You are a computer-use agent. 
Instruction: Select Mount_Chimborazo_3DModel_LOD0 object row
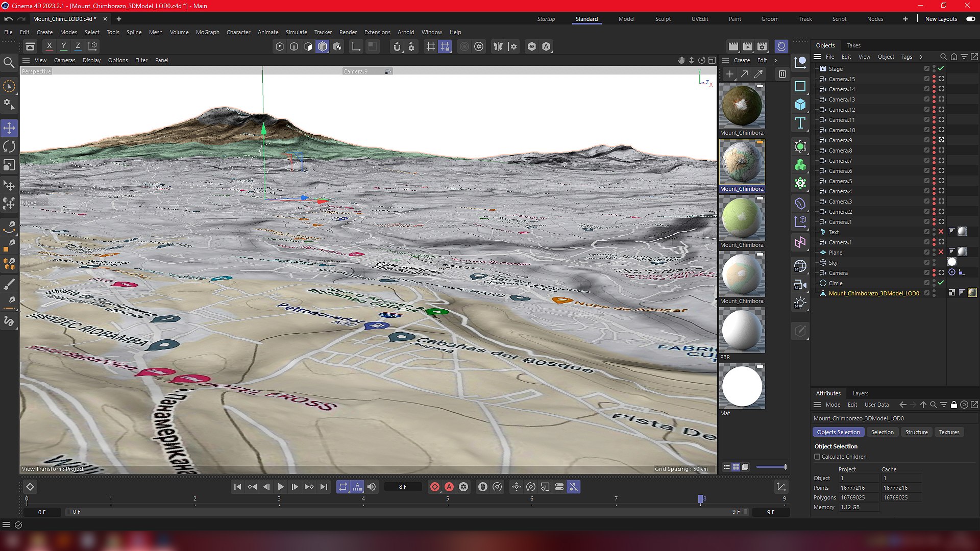pos(873,293)
